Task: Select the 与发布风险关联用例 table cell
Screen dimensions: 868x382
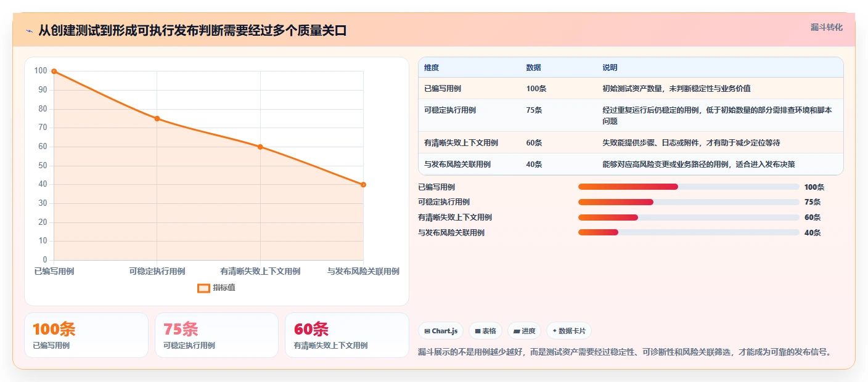Action: click(457, 165)
